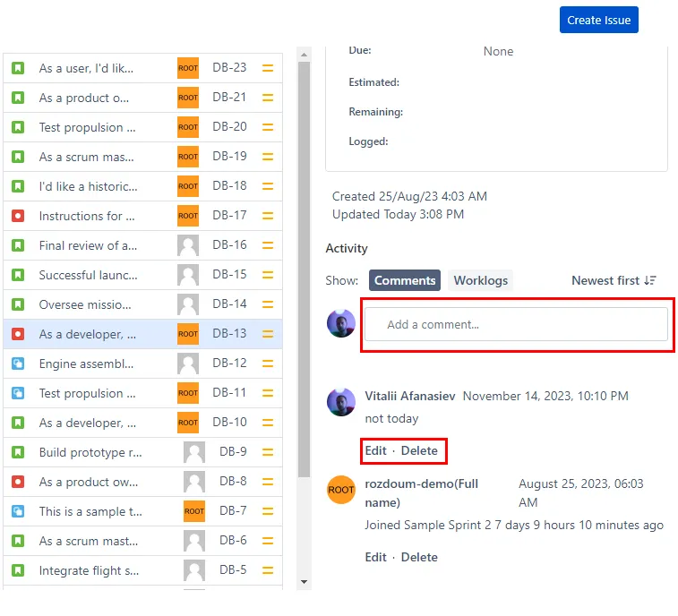Switch to the Worklogs tab

pos(480,280)
